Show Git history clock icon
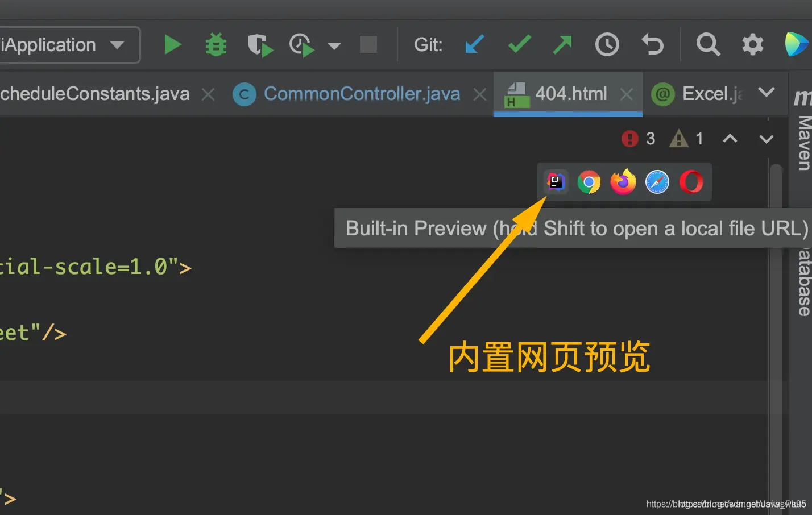 (x=607, y=44)
